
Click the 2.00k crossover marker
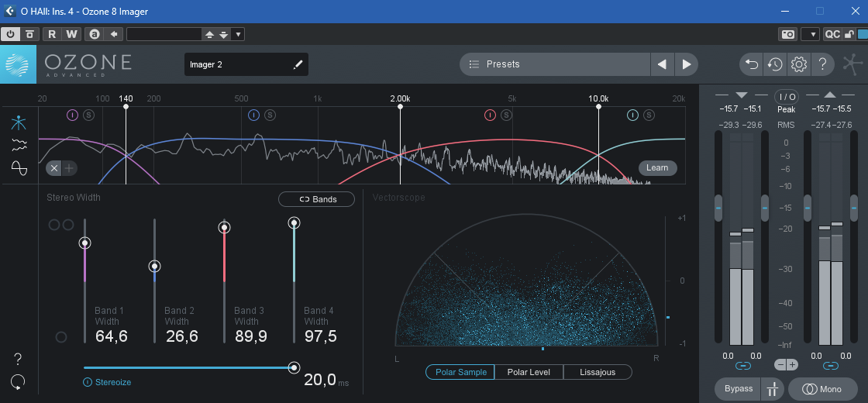tap(400, 106)
